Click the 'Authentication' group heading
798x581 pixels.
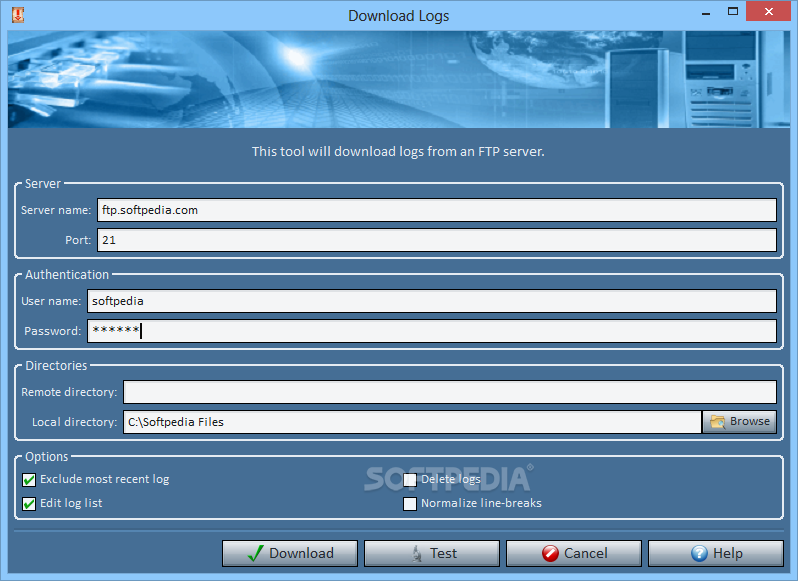click(67, 275)
